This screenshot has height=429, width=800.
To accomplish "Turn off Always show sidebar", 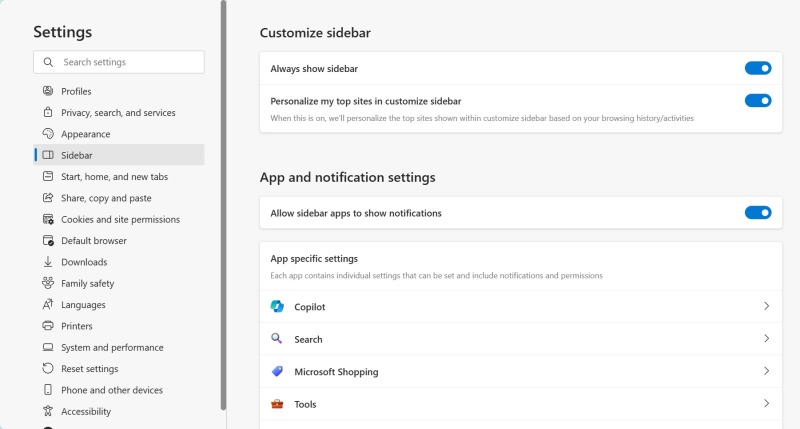I will (x=758, y=68).
